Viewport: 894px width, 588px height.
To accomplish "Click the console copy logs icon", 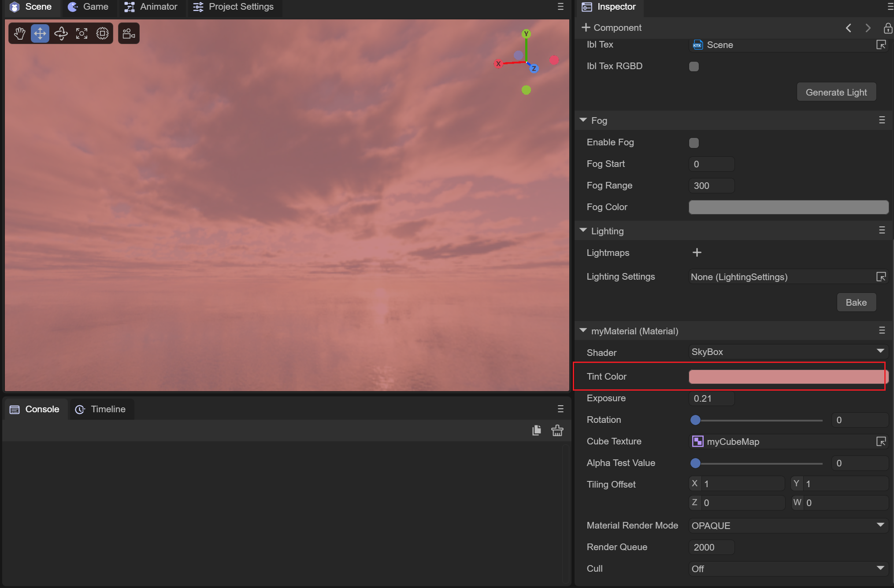I will [x=536, y=430].
